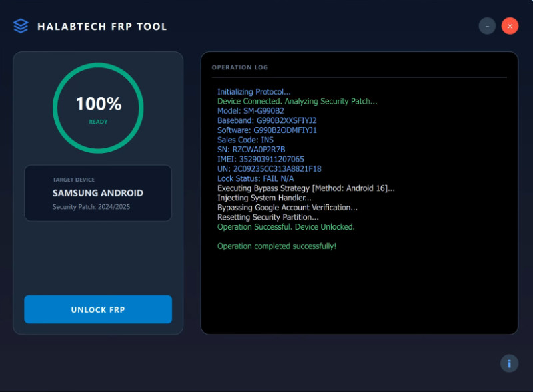Expand the OPERATION LOG section header

tap(240, 67)
